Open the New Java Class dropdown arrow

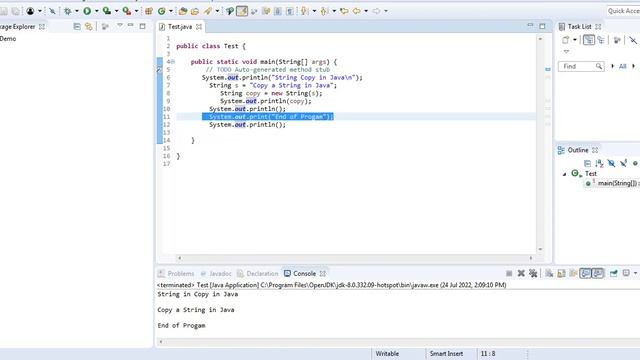171,11
